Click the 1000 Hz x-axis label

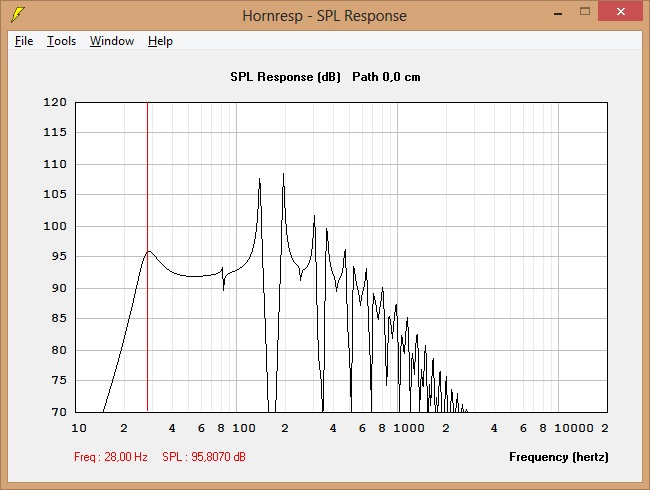[x=409, y=428]
